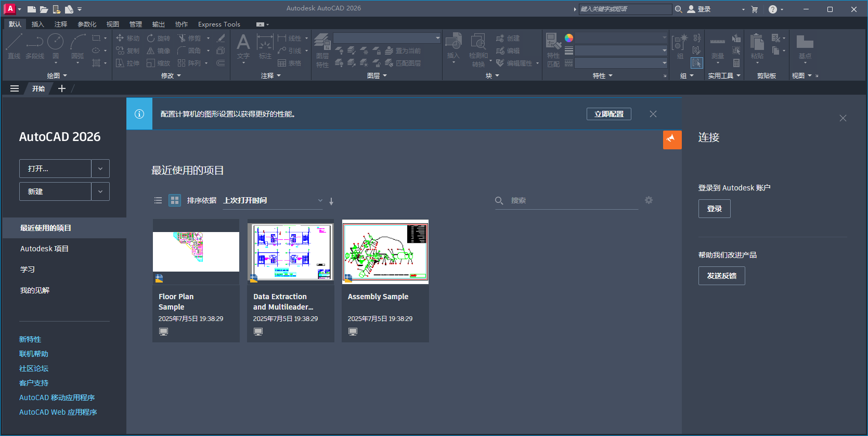868x436 pixels.
Task: Switch to grid view of recent files
Action: [175, 200]
